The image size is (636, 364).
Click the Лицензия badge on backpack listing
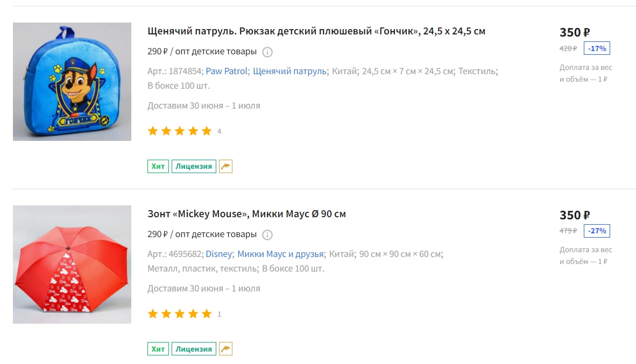click(194, 166)
